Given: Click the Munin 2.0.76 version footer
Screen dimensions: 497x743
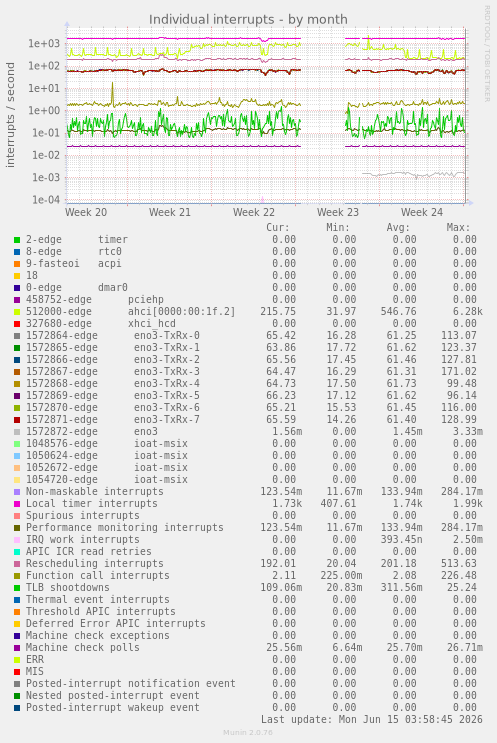Looking at the screenshot, I should tap(248, 733).
